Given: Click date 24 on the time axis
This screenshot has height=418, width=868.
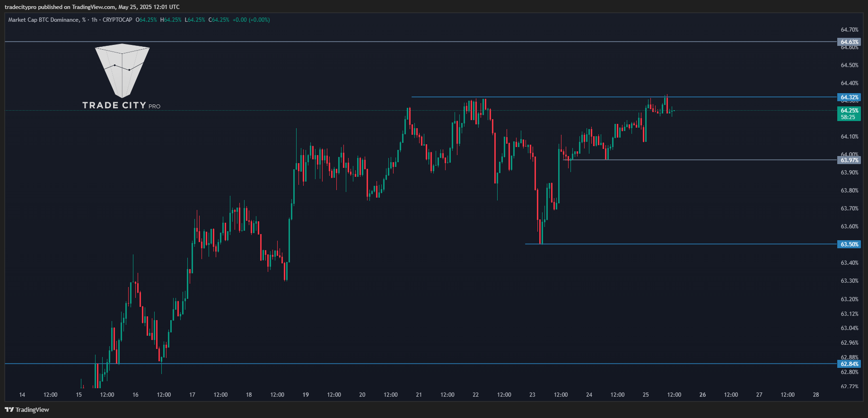Looking at the screenshot, I should [x=589, y=394].
